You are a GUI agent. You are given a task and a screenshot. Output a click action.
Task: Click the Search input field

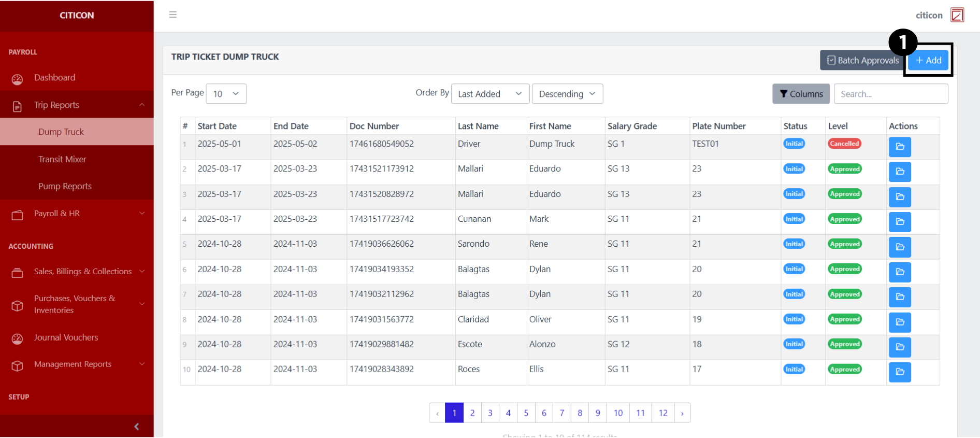click(890, 94)
